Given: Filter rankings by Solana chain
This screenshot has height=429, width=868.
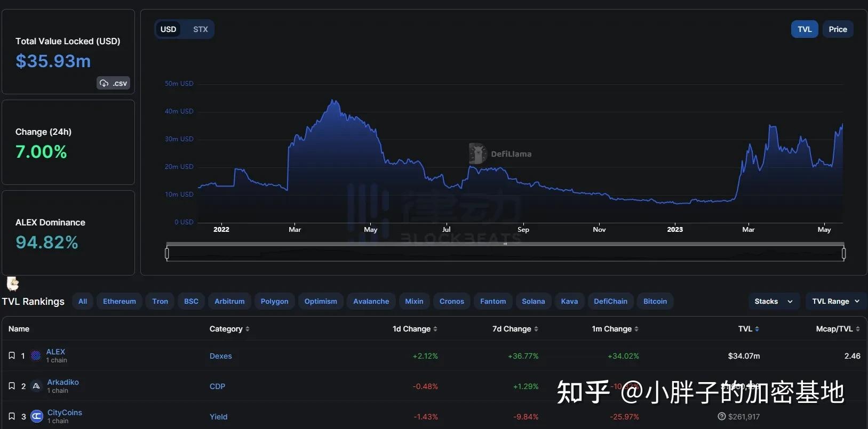Looking at the screenshot, I should pyautogui.click(x=533, y=301).
